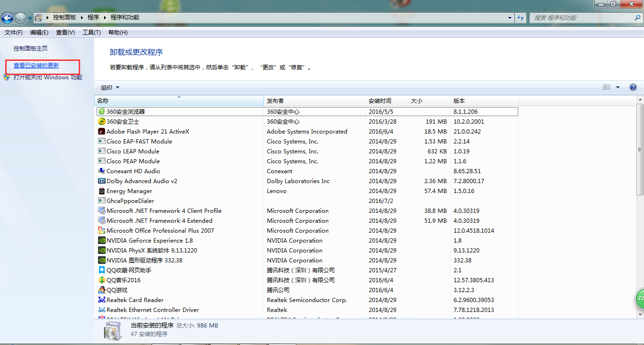Sort by the 版本 column header
The image size is (644, 345).
click(x=484, y=101)
